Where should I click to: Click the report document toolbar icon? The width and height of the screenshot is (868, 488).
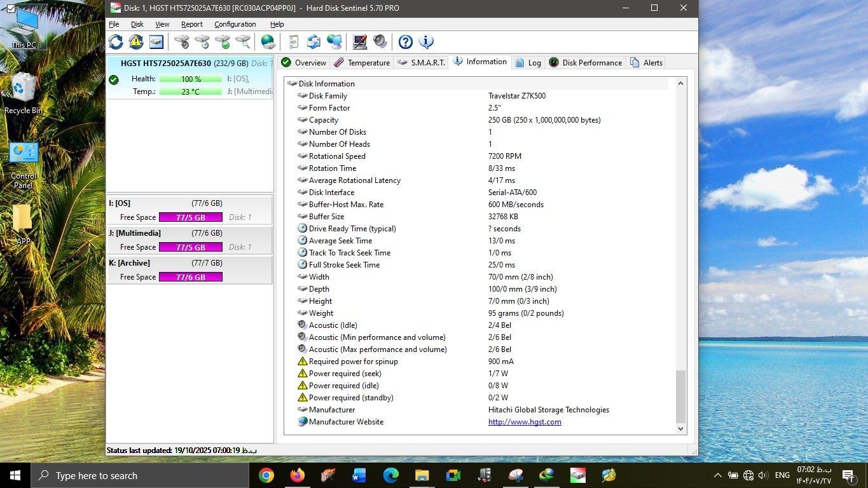pyautogui.click(x=293, y=42)
